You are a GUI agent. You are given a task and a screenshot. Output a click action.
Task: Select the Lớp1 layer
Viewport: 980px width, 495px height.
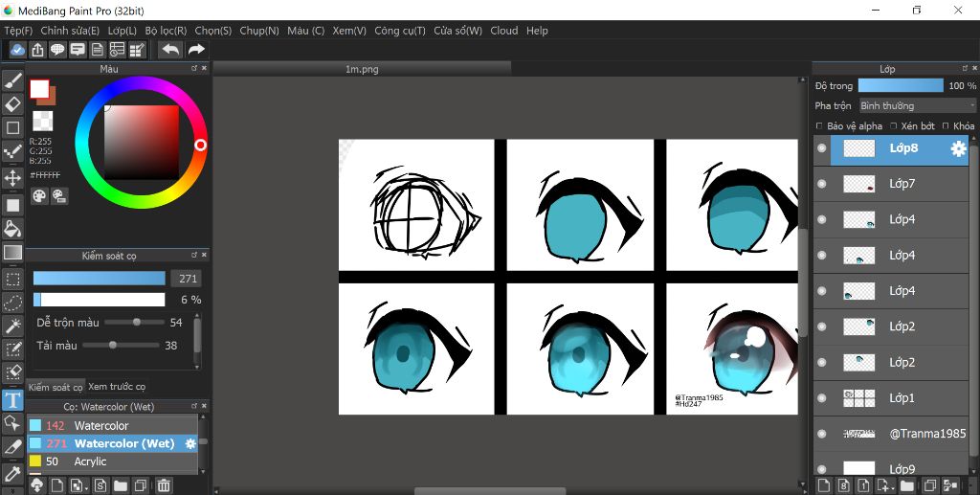[x=891, y=397]
